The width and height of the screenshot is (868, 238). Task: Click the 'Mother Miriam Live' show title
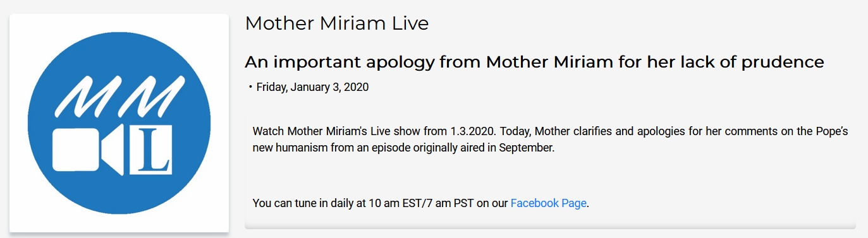pos(337,24)
